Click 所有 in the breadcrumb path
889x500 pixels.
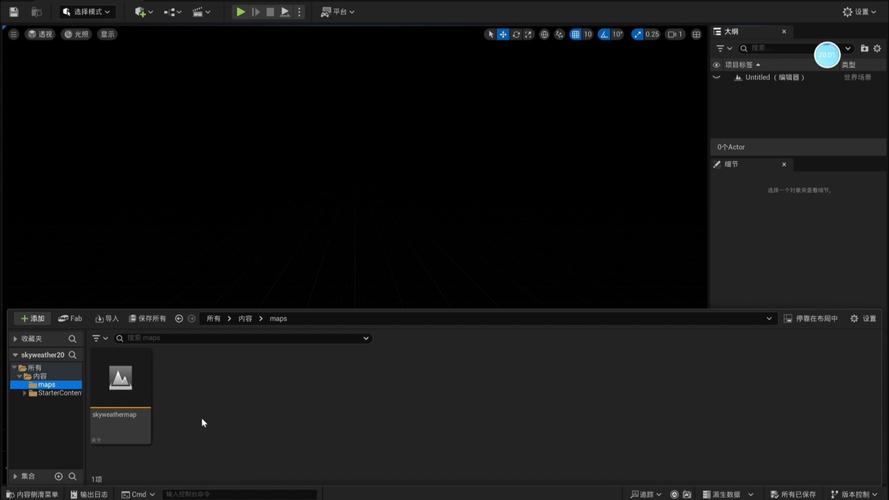click(x=213, y=319)
